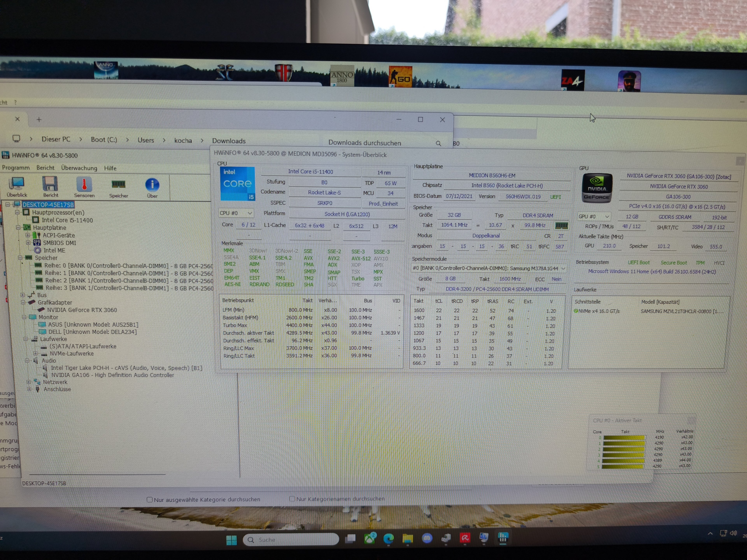747x560 pixels.
Task: Open the CPU #0 dropdown
Action: 236,213
